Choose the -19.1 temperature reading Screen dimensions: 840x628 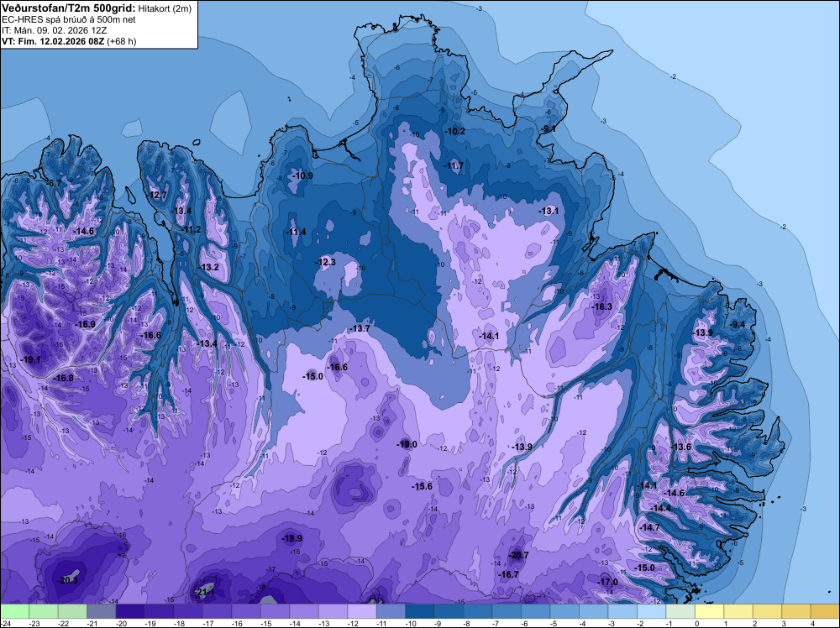30,359
